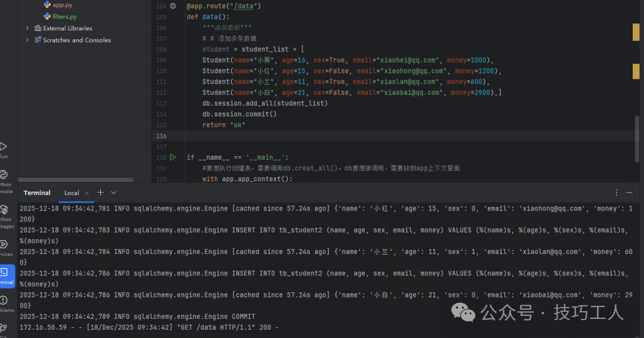
Task: Click the library icon beside External Libraries
Action: (38, 28)
